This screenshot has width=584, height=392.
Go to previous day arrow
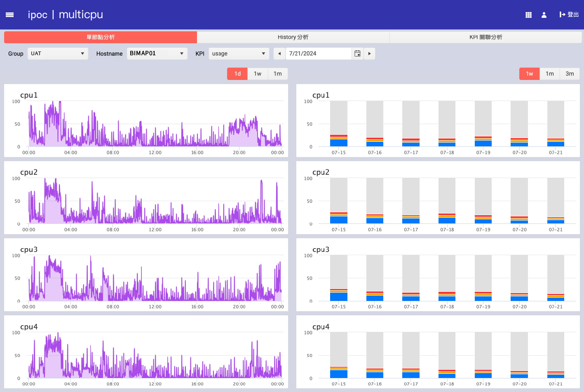pyautogui.click(x=279, y=54)
